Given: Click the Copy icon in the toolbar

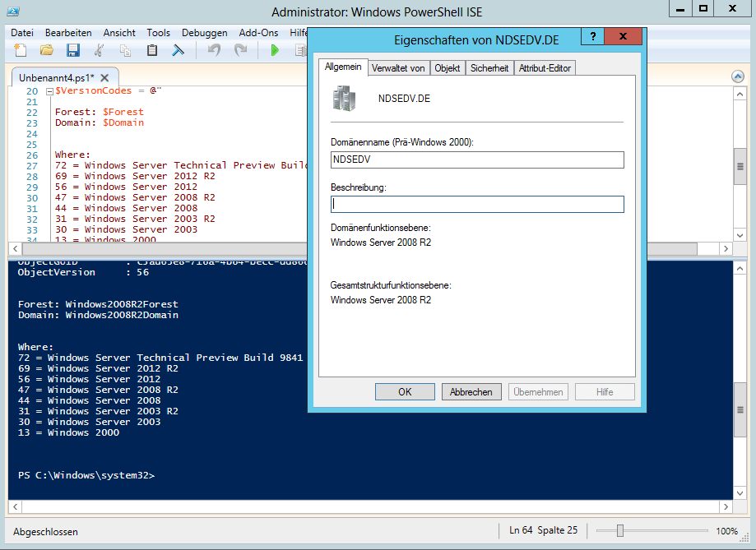Looking at the screenshot, I should (x=126, y=51).
